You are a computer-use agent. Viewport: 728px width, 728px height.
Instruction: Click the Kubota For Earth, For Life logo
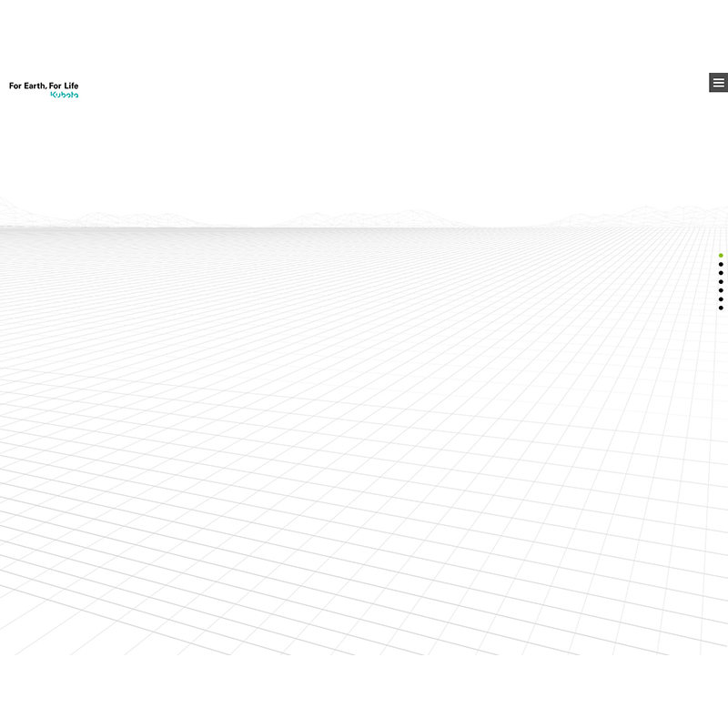[x=44, y=89]
